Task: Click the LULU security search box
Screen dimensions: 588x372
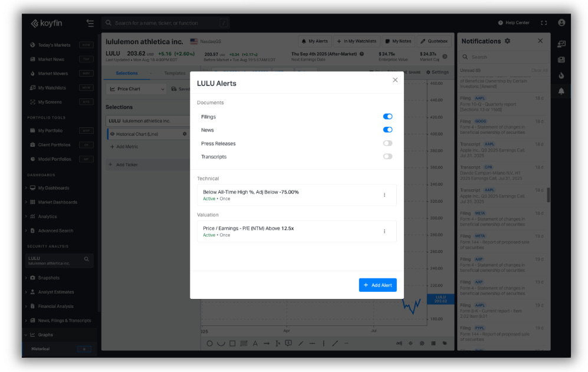Action: click(x=59, y=260)
